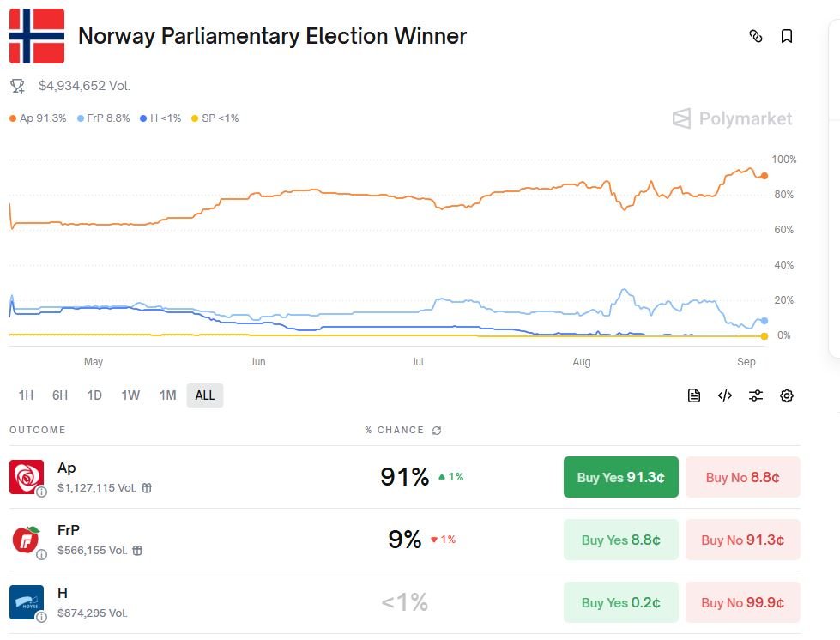This screenshot has width=840, height=640.
Task: Click the FrP party logo
Action: (x=26, y=540)
